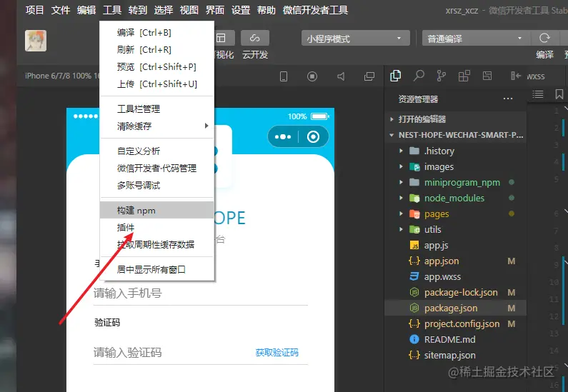Open the 普通编译 compile mode dropdown

pos(476,39)
